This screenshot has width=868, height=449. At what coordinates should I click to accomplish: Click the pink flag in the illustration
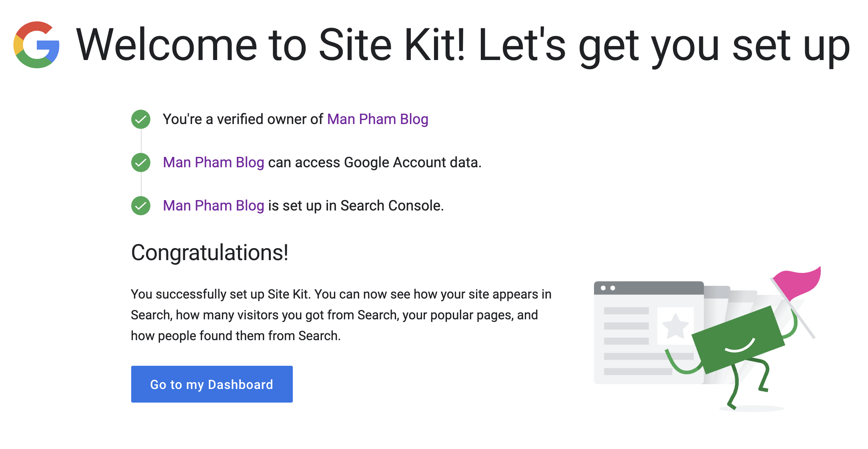click(x=798, y=283)
